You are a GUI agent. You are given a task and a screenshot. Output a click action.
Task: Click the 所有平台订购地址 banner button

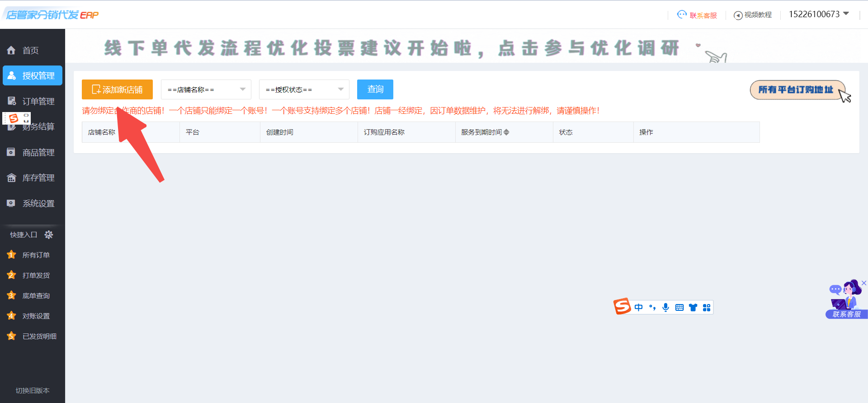pyautogui.click(x=797, y=89)
